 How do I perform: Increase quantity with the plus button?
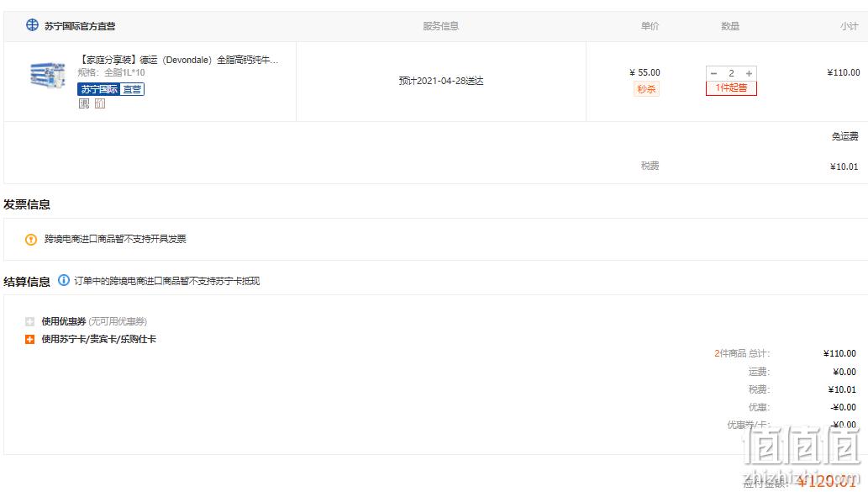[749, 73]
